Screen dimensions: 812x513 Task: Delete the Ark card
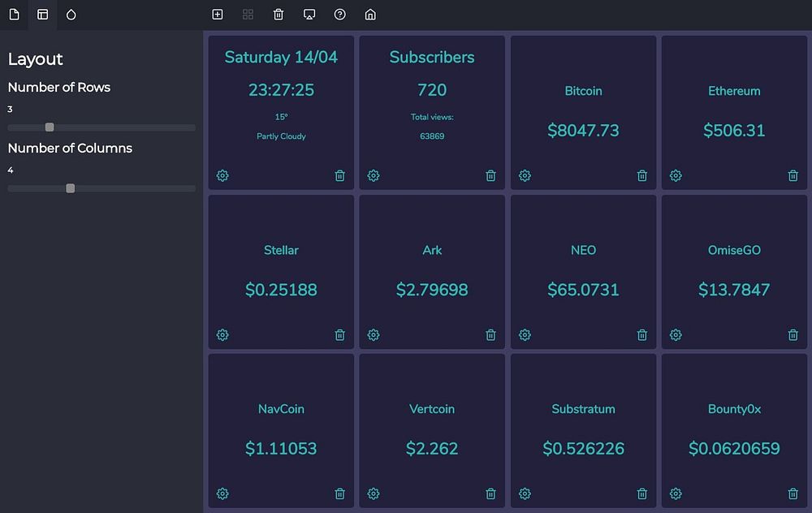pos(491,335)
